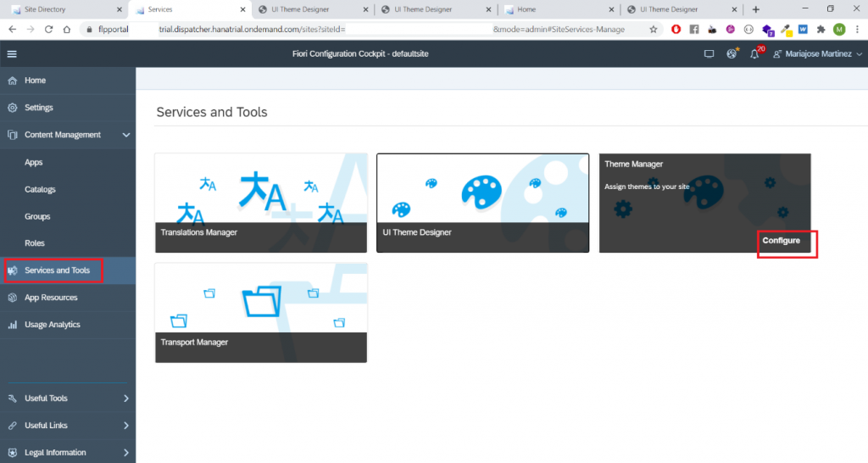
Task: Open Usage Analytics page
Action: pyautogui.click(x=68, y=325)
